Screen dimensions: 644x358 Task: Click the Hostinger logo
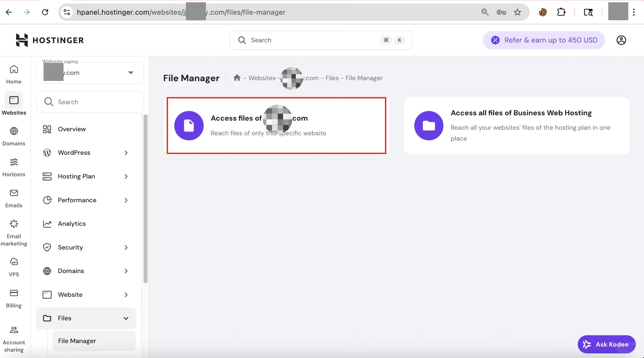50,40
